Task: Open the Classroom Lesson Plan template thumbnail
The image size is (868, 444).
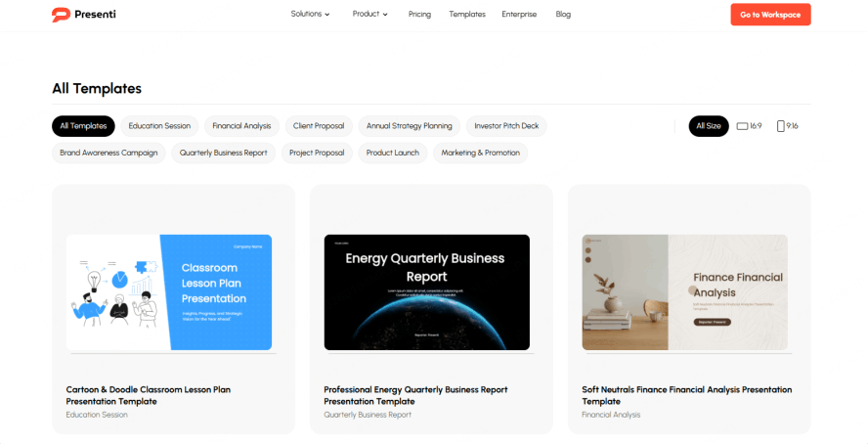Action: coord(168,292)
